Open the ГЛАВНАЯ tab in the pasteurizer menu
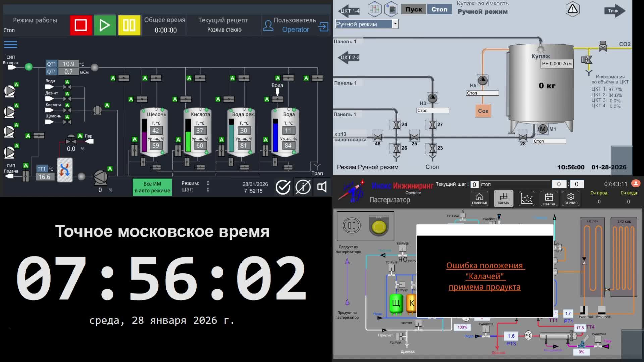This screenshot has height=362, width=644. pos(479,199)
